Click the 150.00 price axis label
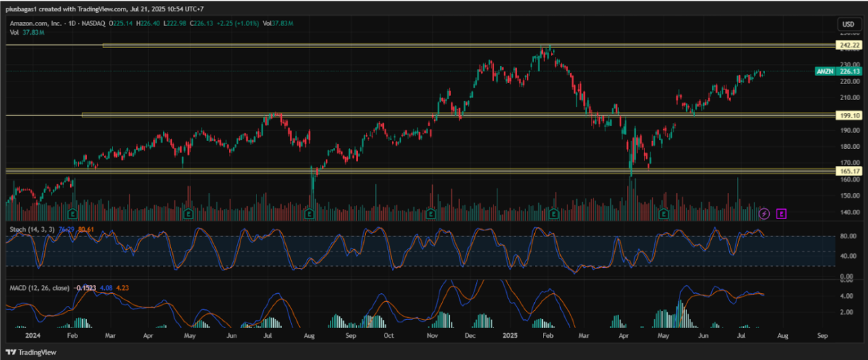This screenshot has height=360, width=868. pyautogui.click(x=849, y=196)
